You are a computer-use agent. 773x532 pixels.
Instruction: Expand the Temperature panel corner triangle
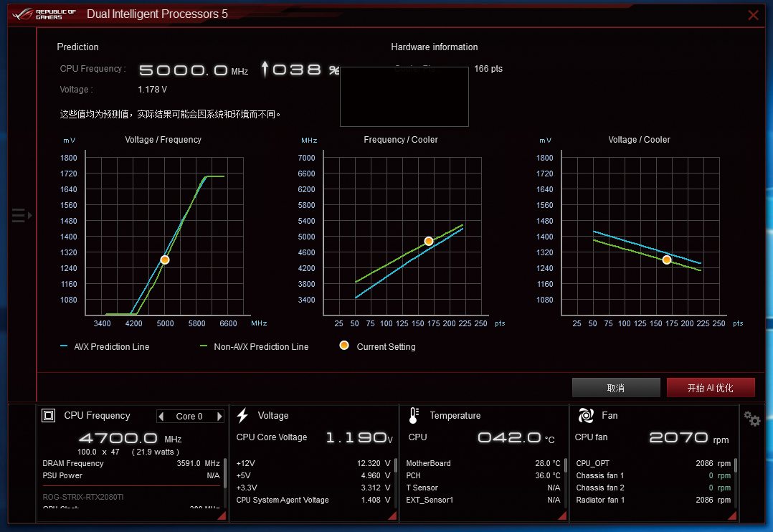click(561, 515)
